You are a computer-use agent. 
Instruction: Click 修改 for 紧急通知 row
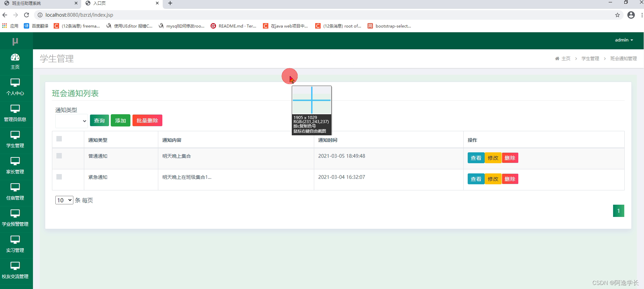tap(493, 179)
